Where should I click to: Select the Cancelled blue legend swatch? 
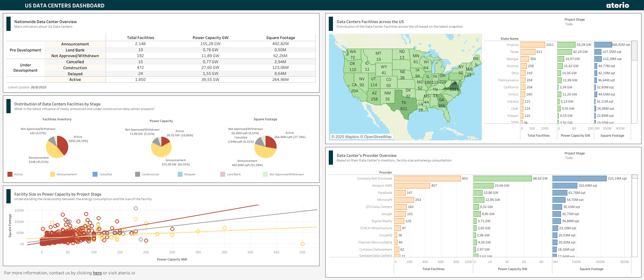[x=95, y=174]
